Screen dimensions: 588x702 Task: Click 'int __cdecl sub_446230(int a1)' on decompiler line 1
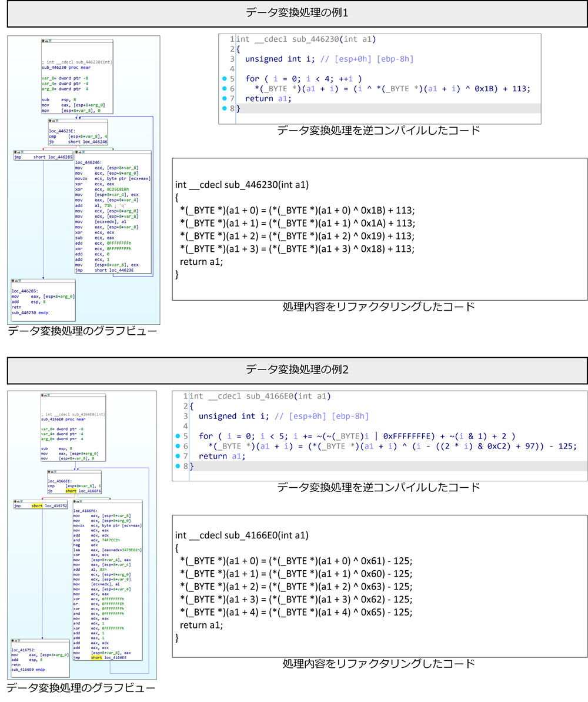(306, 39)
